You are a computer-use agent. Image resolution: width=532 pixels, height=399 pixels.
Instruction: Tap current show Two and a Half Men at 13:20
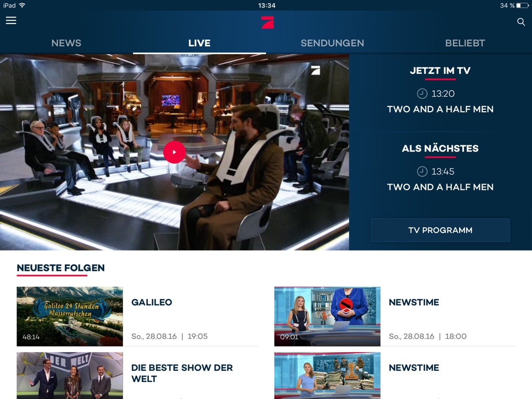pos(440,109)
